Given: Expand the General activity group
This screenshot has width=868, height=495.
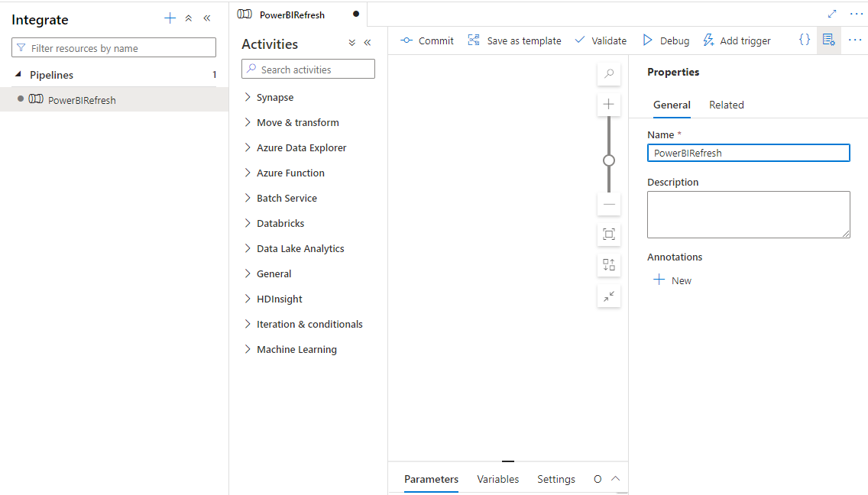Looking at the screenshot, I should [248, 273].
